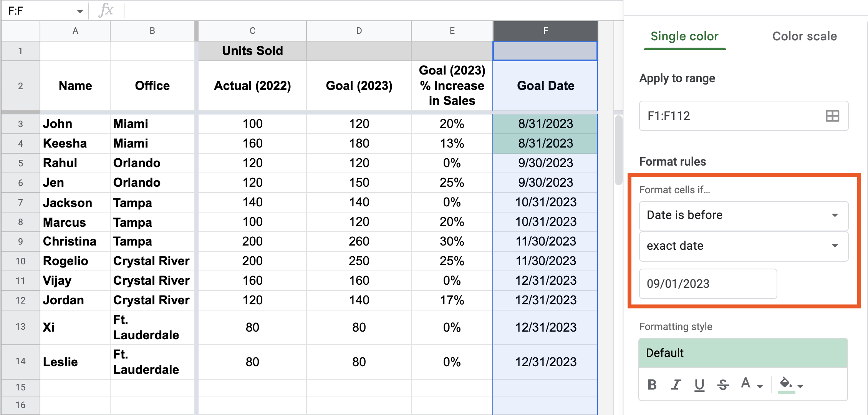Screen dimensions: 868x415
Task: Open 'Date is before' condition dropdown
Action: pyautogui.click(x=743, y=215)
